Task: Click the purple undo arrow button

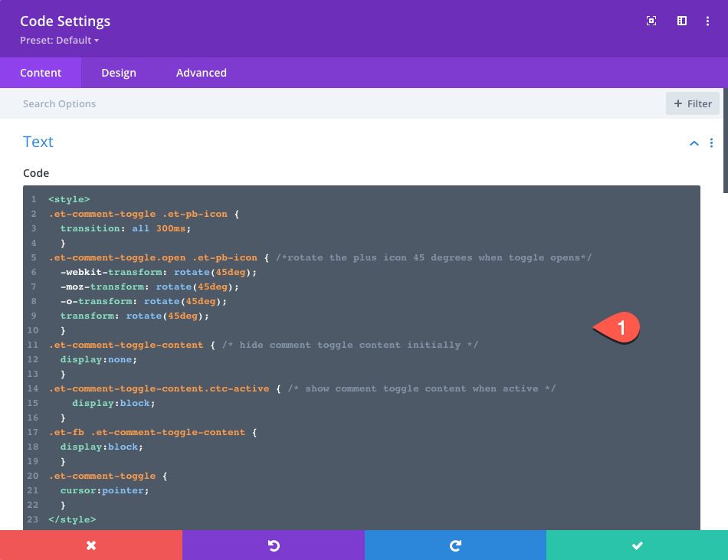Action: point(273,545)
